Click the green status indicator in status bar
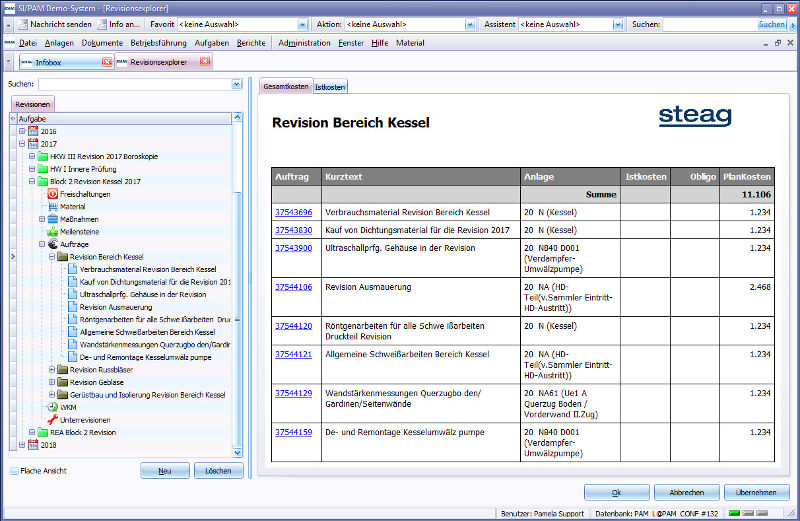This screenshot has height=521, width=800. click(735, 513)
